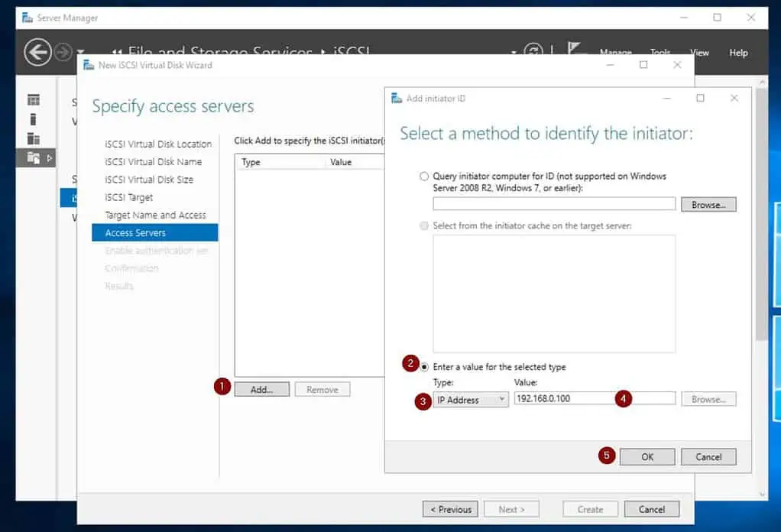
Task: Cancel the New iSCSI Virtual Disk Wizard
Action: [652, 509]
